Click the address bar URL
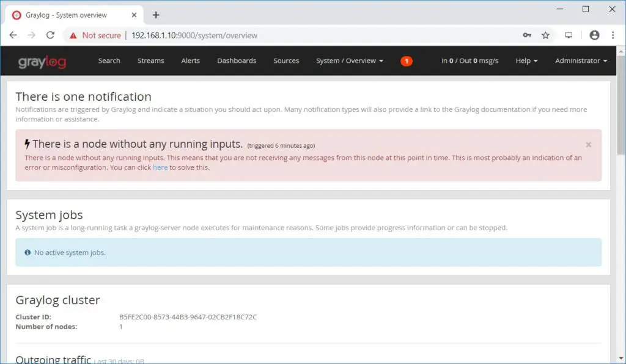626x364 pixels. [194, 35]
